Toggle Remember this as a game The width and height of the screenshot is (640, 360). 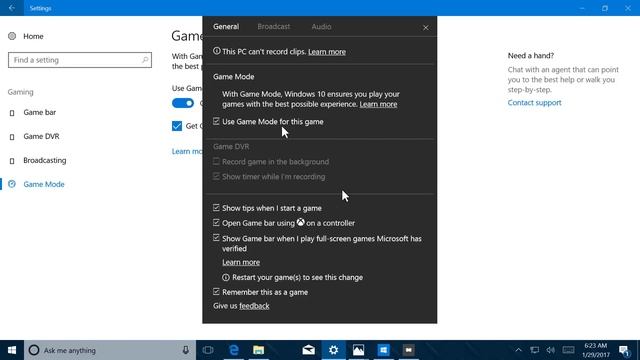tap(216, 292)
